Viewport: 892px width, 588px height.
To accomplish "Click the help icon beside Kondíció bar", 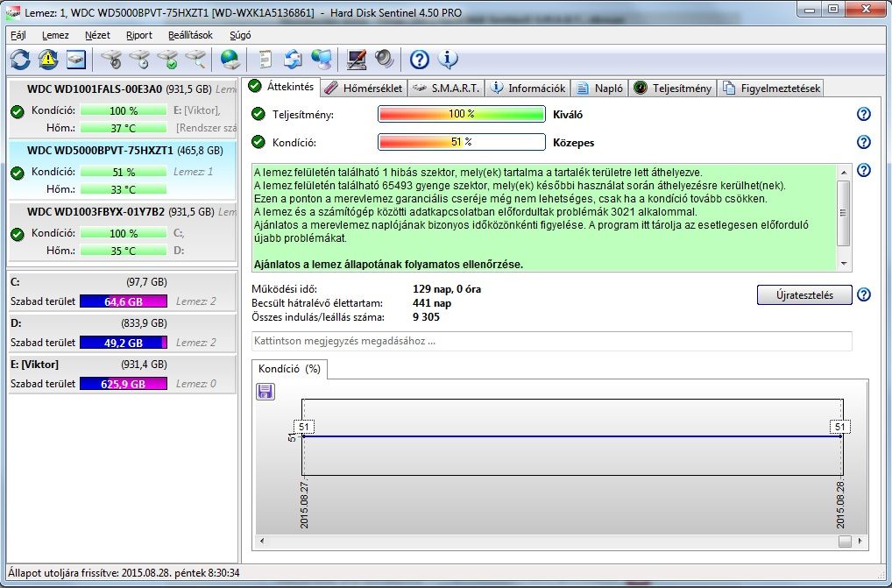I will 864,142.
